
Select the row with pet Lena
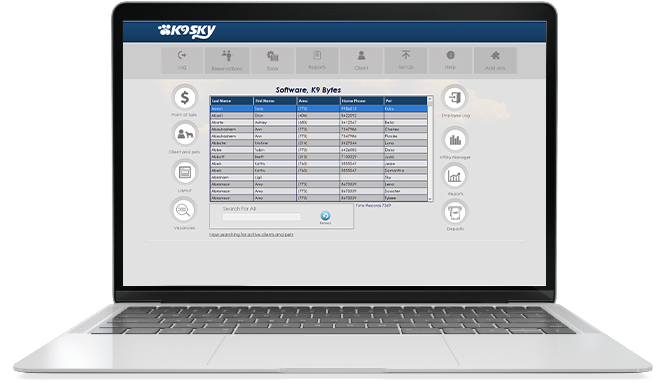(319, 184)
